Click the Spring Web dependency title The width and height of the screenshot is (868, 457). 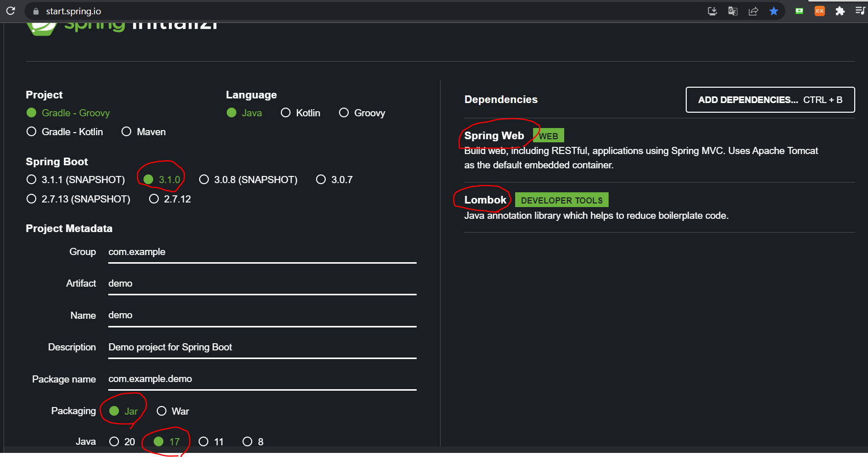click(494, 136)
